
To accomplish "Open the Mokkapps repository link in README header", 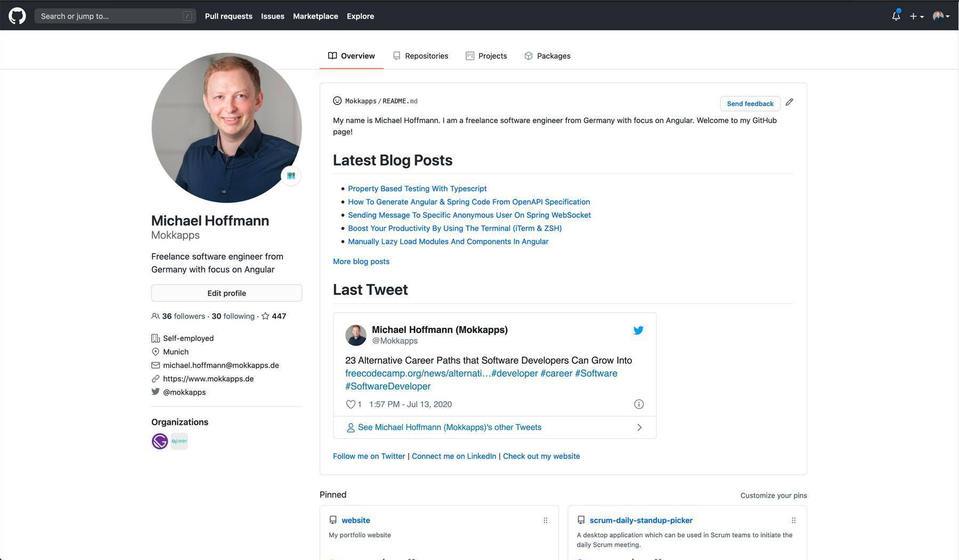I will coord(361,101).
